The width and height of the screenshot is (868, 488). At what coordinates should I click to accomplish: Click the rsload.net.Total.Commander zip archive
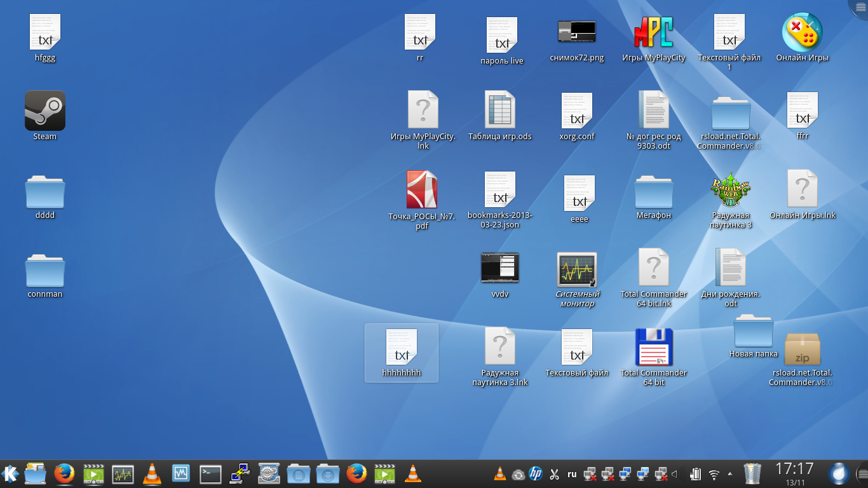(x=803, y=349)
